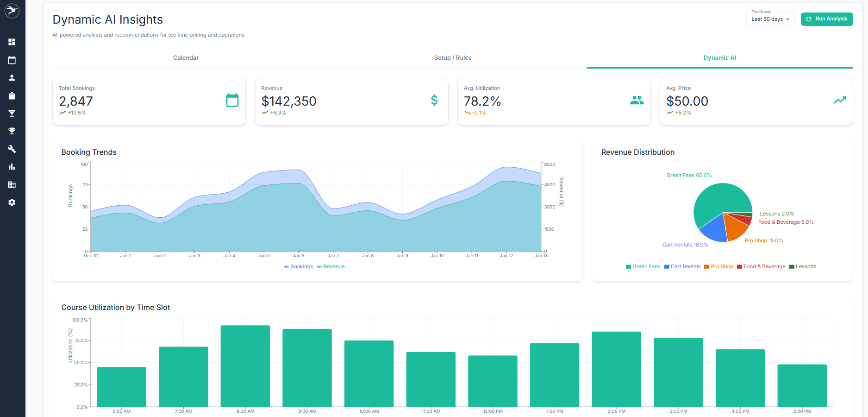The height and width of the screenshot is (417, 868).
Task: Toggle Bookings series in chart legend
Action: tap(299, 267)
